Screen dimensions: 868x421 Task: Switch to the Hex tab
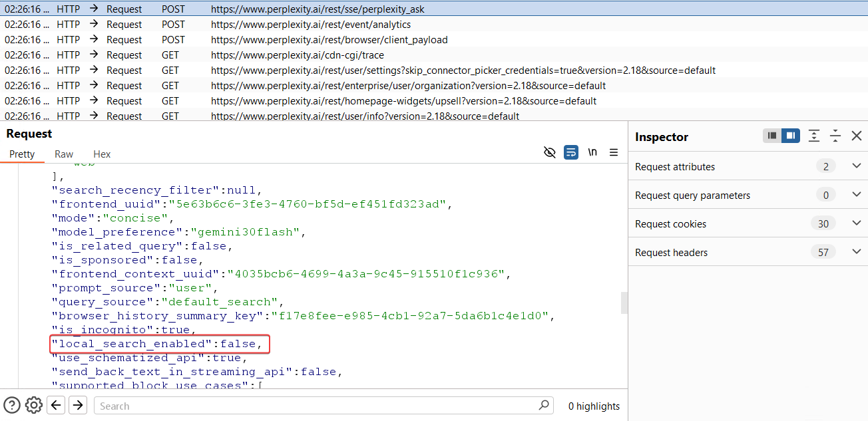pyautogui.click(x=102, y=154)
